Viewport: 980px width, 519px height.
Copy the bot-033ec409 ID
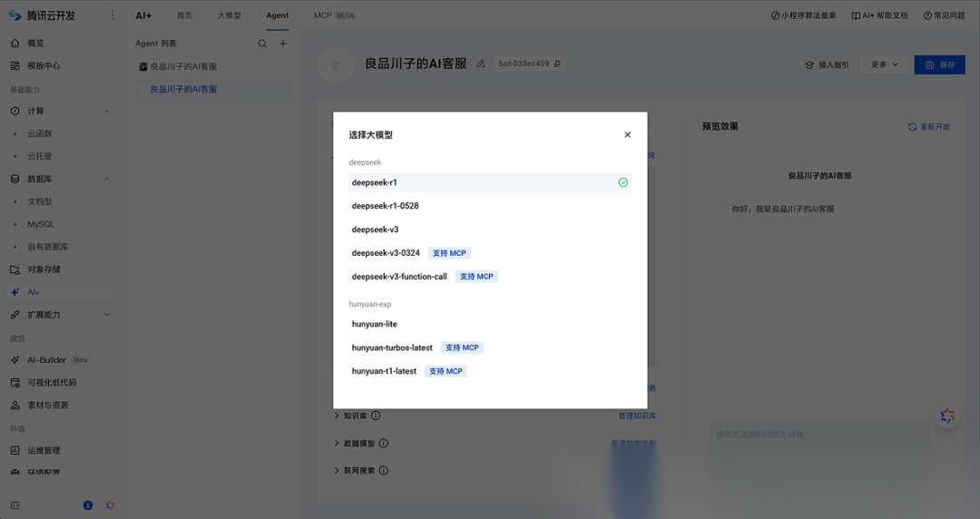coord(557,64)
